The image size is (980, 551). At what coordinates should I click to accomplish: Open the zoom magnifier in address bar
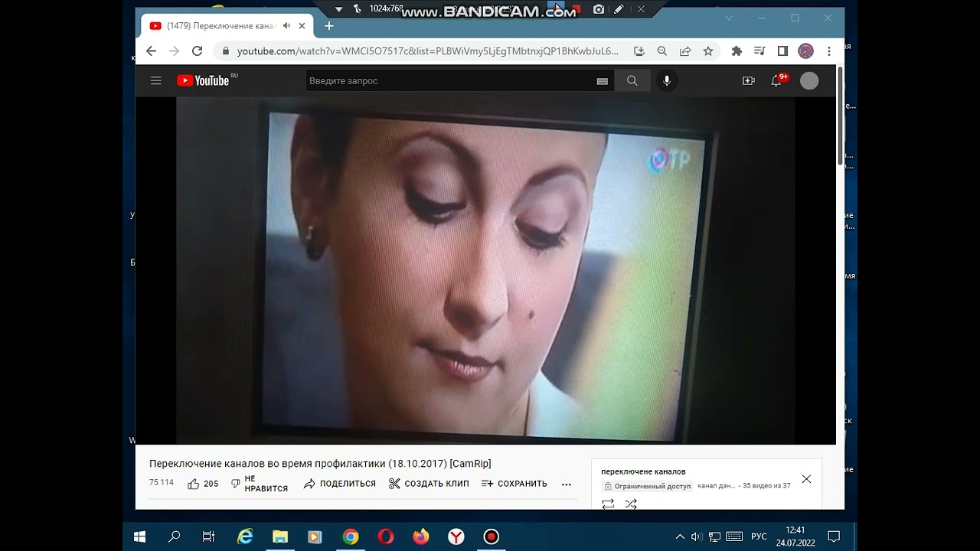tap(662, 51)
